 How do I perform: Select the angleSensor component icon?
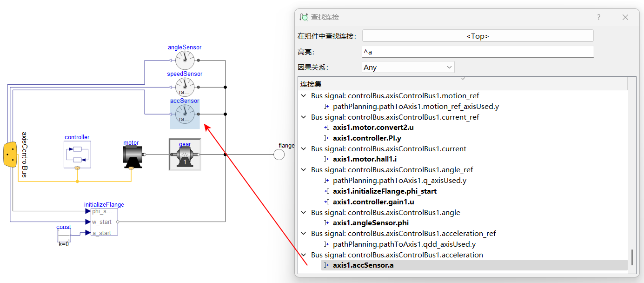coord(185,60)
